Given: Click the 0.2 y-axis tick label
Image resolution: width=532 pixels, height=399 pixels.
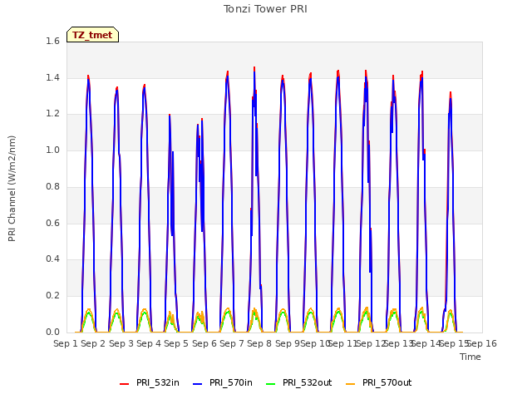Looking at the screenshot, I should tap(52, 296).
